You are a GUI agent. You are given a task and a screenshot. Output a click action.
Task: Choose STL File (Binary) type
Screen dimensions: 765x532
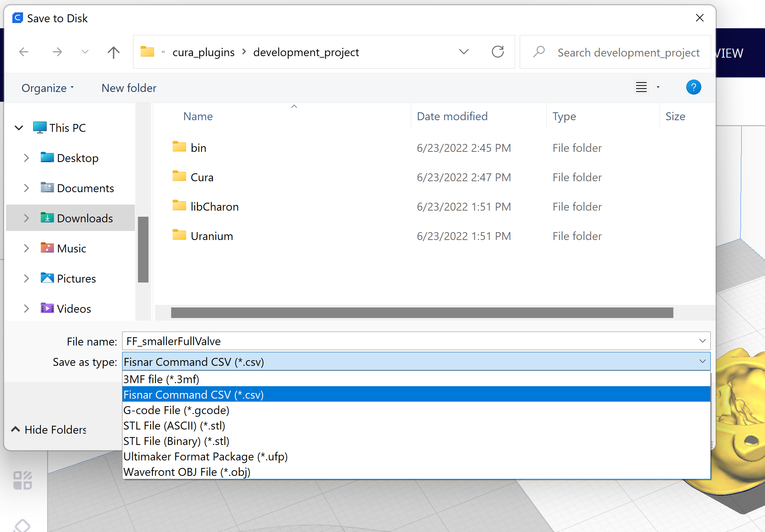click(416, 441)
